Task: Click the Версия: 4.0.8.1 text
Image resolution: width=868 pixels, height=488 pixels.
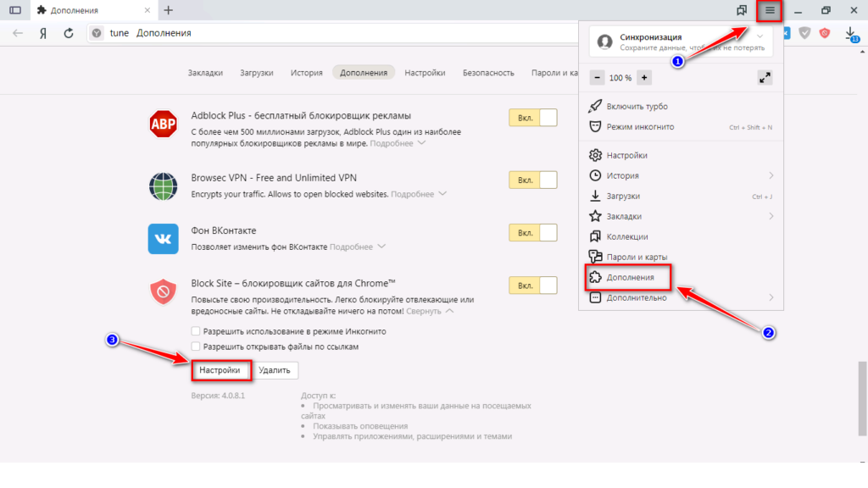Action: pyautogui.click(x=218, y=396)
